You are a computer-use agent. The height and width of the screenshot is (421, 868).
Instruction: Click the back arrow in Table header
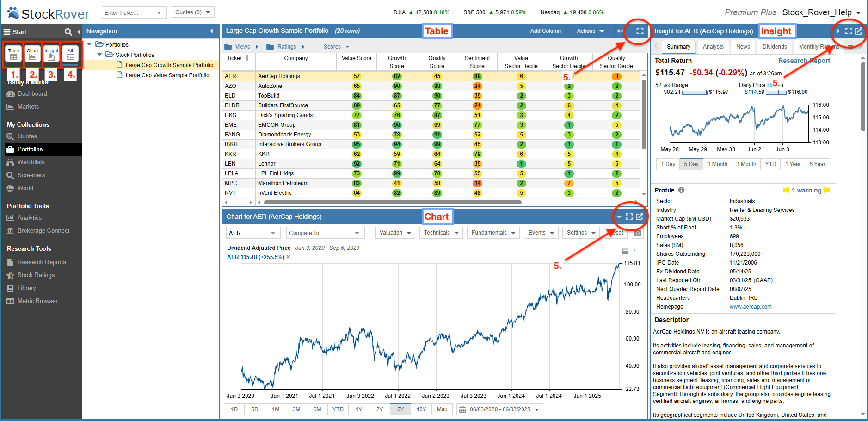pyautogui.click(x=620, y=31)
